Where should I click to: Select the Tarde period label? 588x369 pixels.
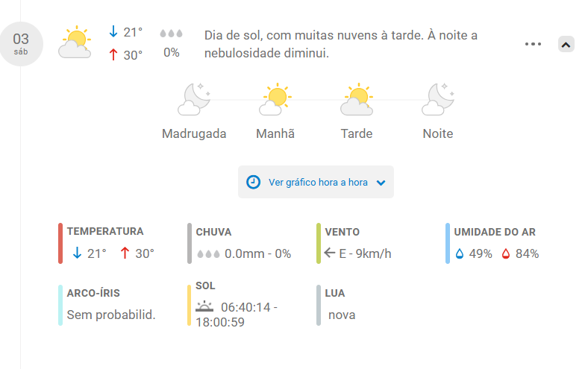[x=357, y=133]
